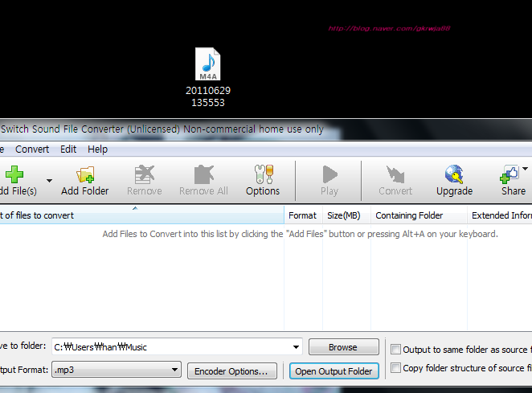Enable Copy folder structure of source files
Screen dimensions: 532x393
pyautogui.click(x=395, y=367)
